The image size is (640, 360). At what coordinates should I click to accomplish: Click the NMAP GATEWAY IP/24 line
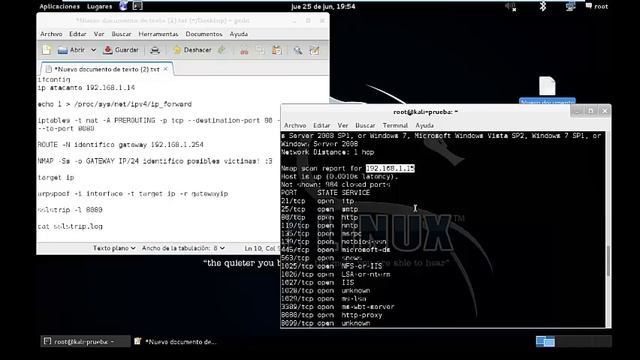tap(155, 161)
